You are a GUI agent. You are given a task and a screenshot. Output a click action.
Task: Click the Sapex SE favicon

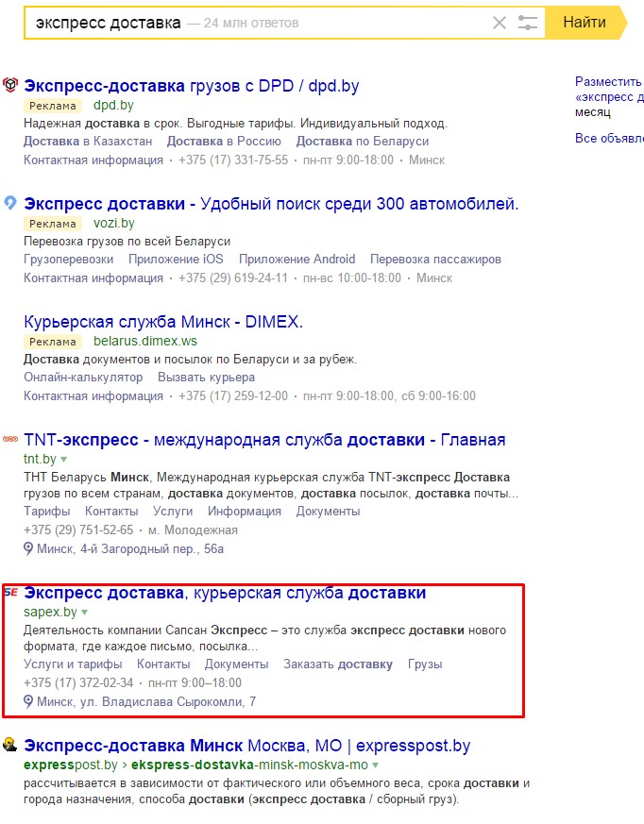click(x=11, y=592)
